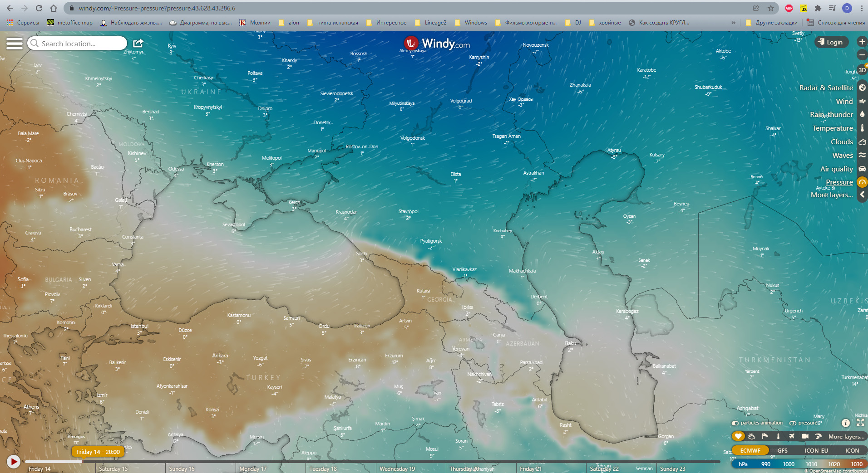Choose the Waves layer icon

(862, 155)
